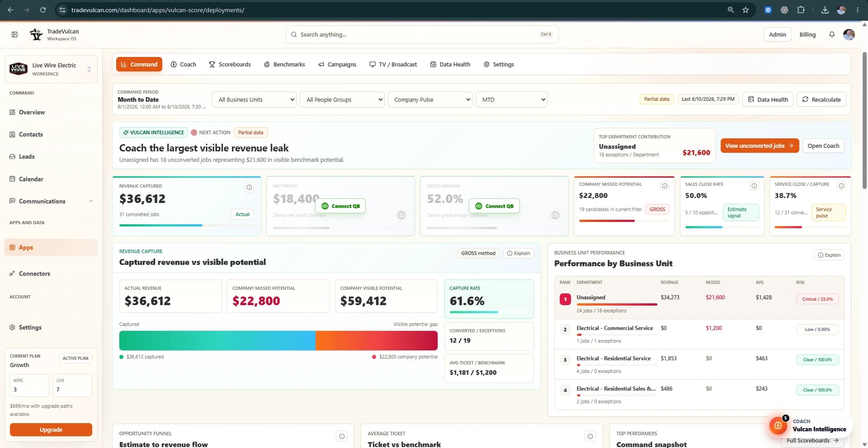Click Explain in Business Unit Performance panel

point(829,255)
